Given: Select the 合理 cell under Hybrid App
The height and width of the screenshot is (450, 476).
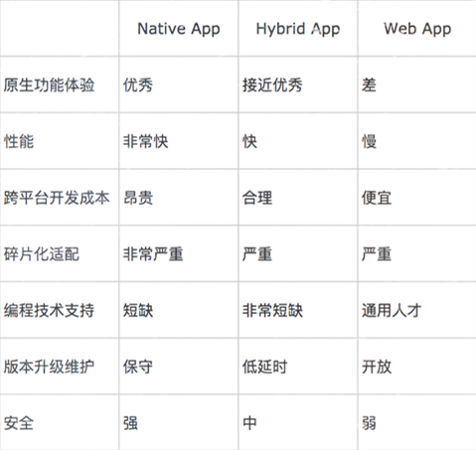Looking at the screenshot, I should pos(257,198).
